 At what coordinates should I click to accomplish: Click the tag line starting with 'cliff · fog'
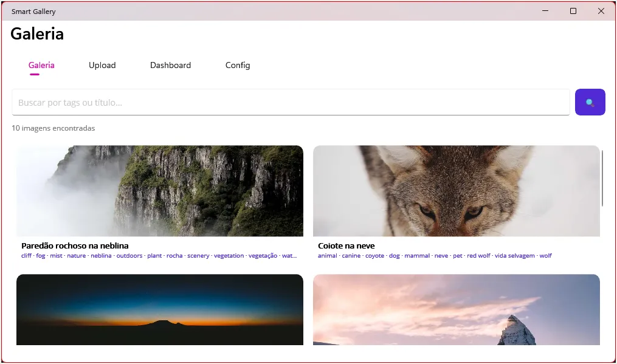(x=159, y=256)
